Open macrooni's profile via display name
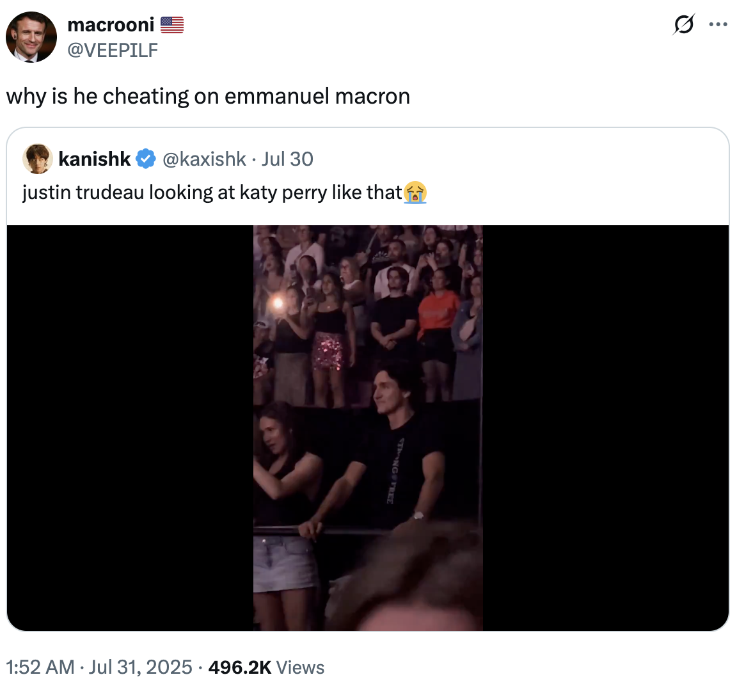 (x=110, y=25)
